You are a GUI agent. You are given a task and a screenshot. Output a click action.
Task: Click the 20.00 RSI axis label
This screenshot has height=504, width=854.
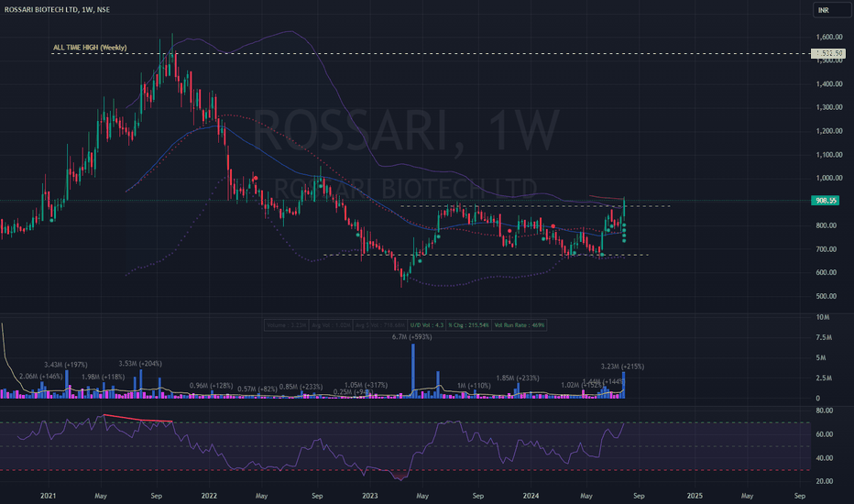(825, 481)
